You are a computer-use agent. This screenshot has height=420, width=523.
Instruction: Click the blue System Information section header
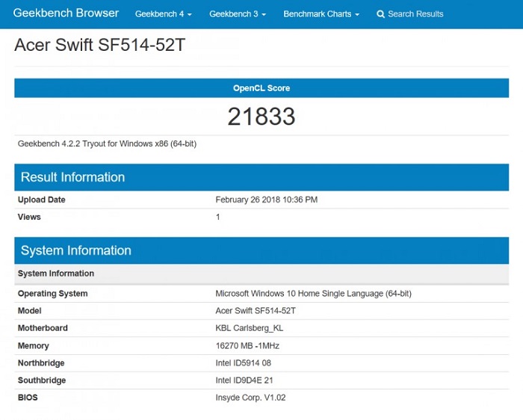pos(75,250)
